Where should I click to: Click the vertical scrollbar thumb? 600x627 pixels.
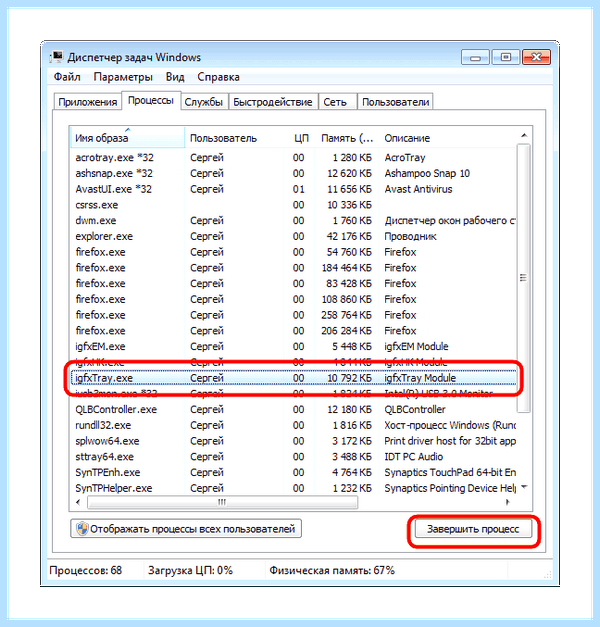(x=524, y=278)
